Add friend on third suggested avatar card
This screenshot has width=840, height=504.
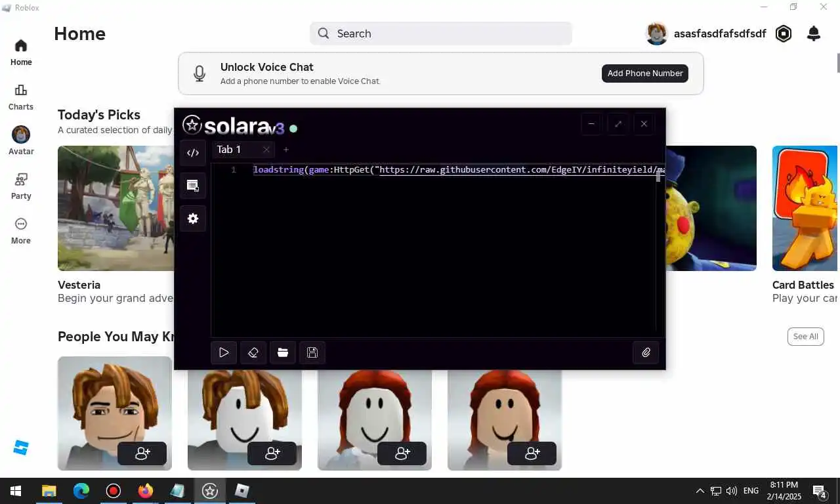coord(402,453)
